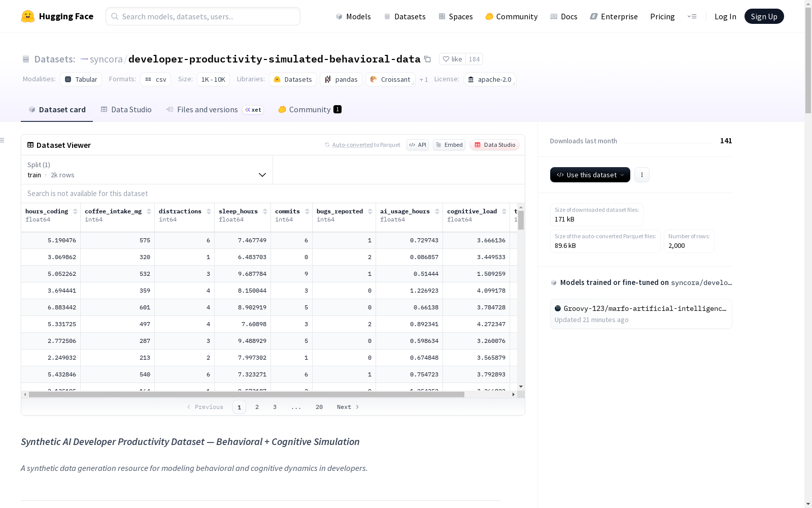Open the Files and versions tab
Image resolution: width=812 pixels, height=508 pixels.
pyautogui.click(x=215, y=110)
